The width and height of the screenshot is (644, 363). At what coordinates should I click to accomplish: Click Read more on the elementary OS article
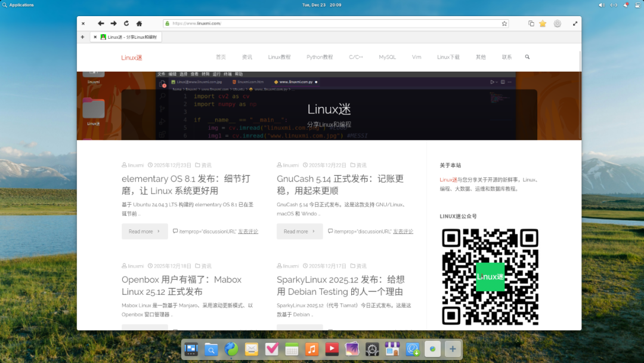(x=144, y=231)
